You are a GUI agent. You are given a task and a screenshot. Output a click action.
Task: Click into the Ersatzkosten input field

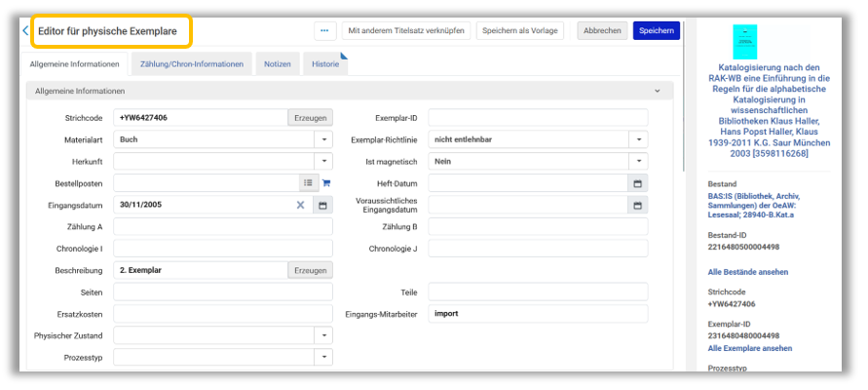(x=222, y=314)
